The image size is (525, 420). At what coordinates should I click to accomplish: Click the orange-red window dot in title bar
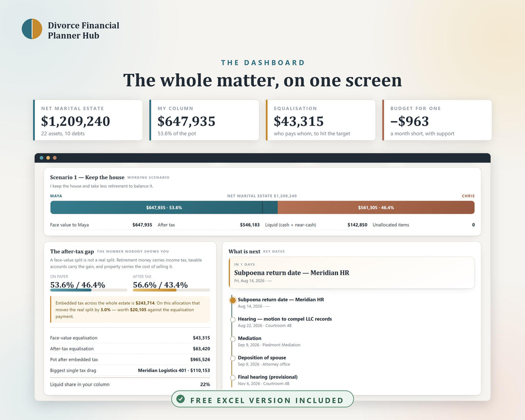click(x=54, y=158)
